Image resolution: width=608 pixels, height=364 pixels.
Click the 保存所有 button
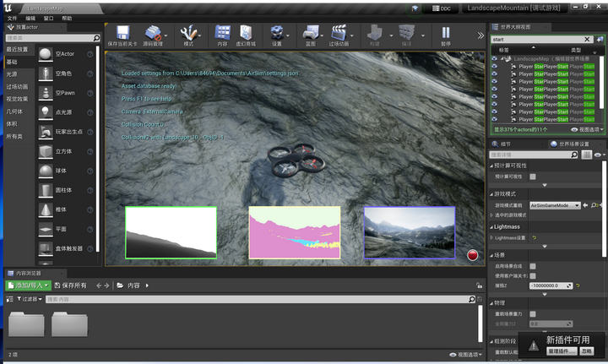71,285
